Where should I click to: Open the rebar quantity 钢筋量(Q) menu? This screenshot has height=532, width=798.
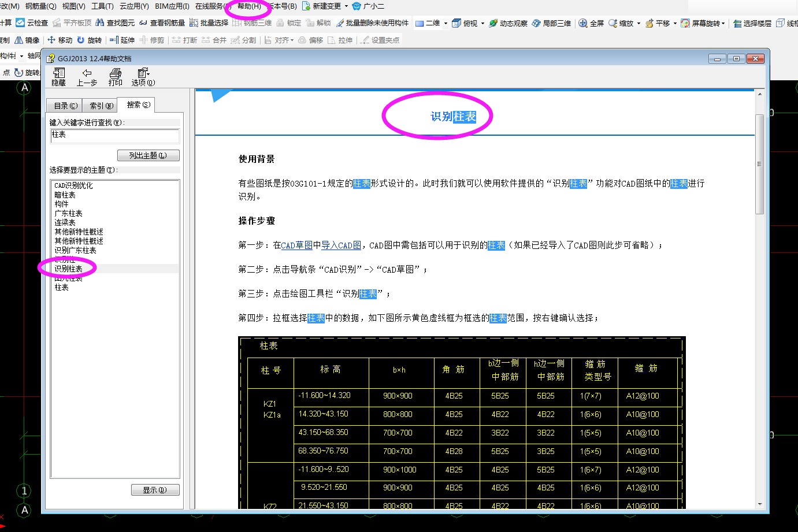(x=40, y=6)
